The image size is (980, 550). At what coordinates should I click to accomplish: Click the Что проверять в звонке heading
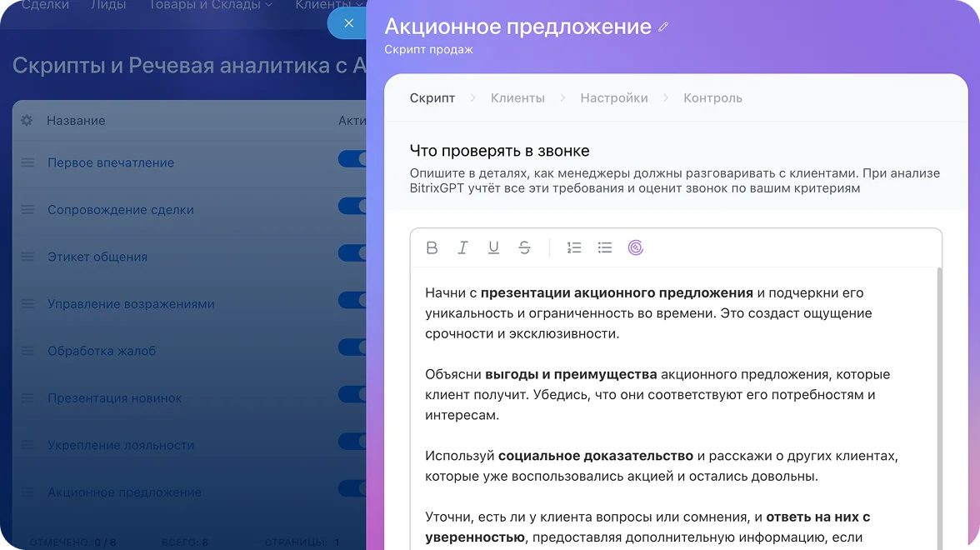pos(499,151)
